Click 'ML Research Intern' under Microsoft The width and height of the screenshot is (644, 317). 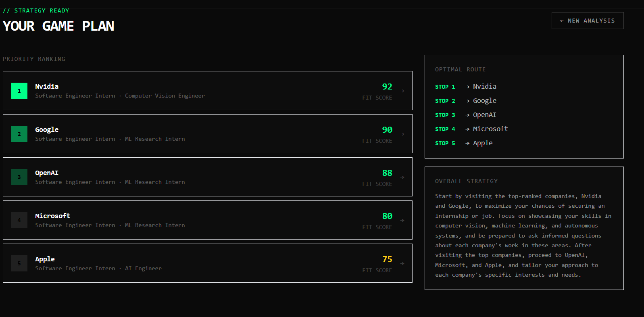point(155,225)
